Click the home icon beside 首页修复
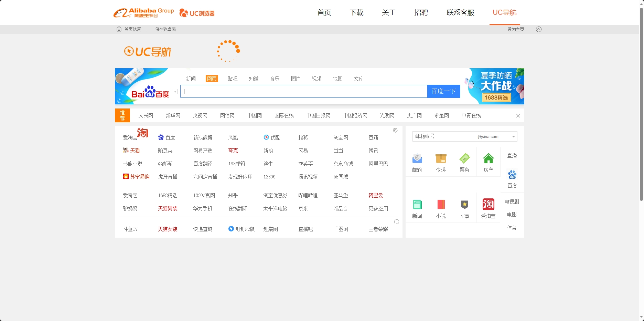The width and height of the screenshot is (644, 321). (x=119, y=29)
